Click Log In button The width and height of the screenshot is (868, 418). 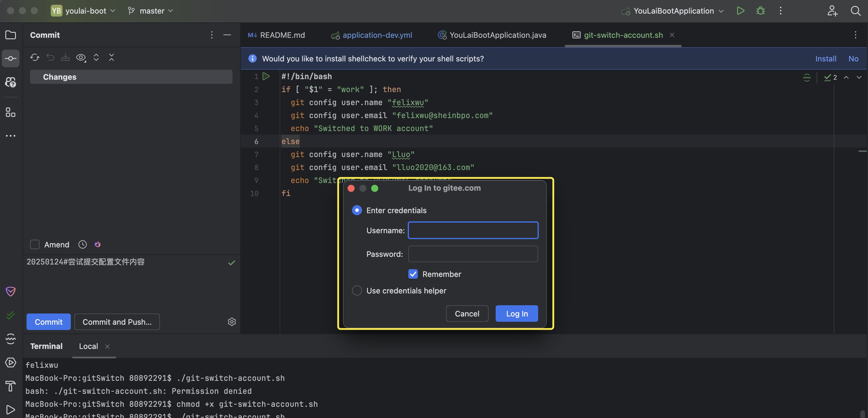tap(517, 314)
